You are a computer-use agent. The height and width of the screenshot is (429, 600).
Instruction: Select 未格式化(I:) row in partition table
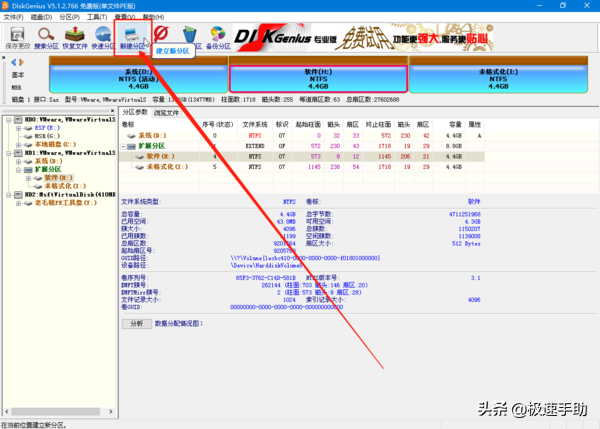pyautogui.click(x=302, y=167)
